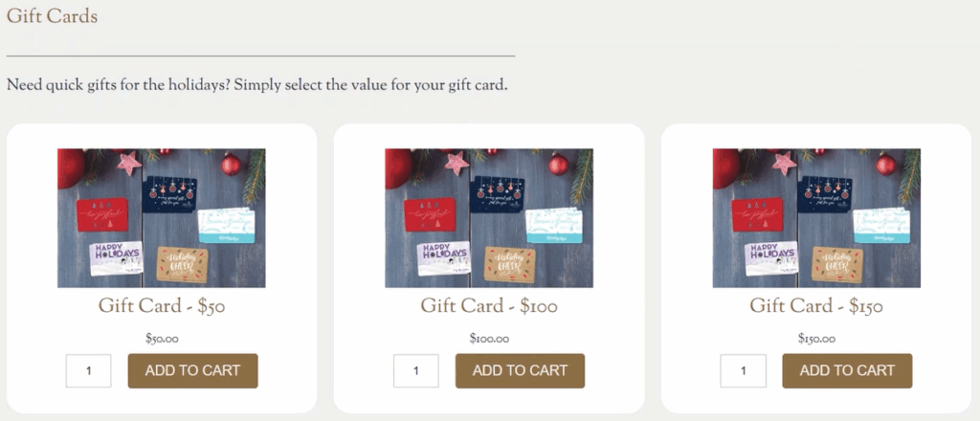Focus the quantity field for the $50 card

88,371
